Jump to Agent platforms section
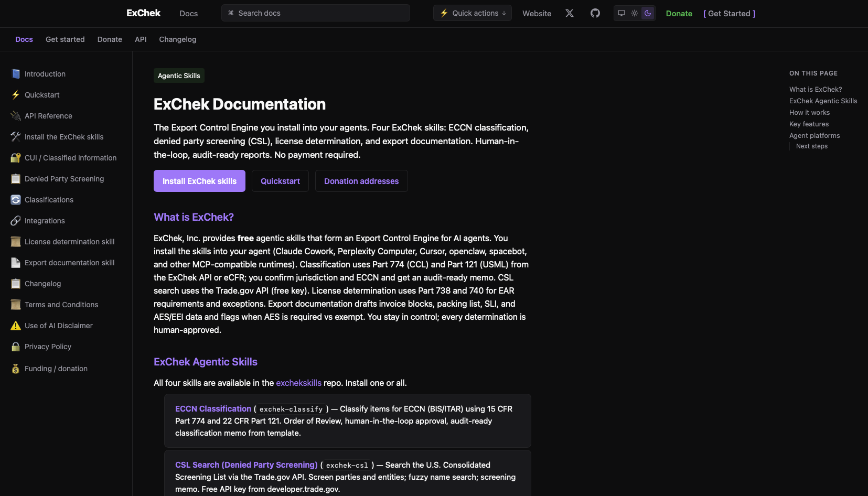Screen dimensions: 868x496 (x=815, y=135)
